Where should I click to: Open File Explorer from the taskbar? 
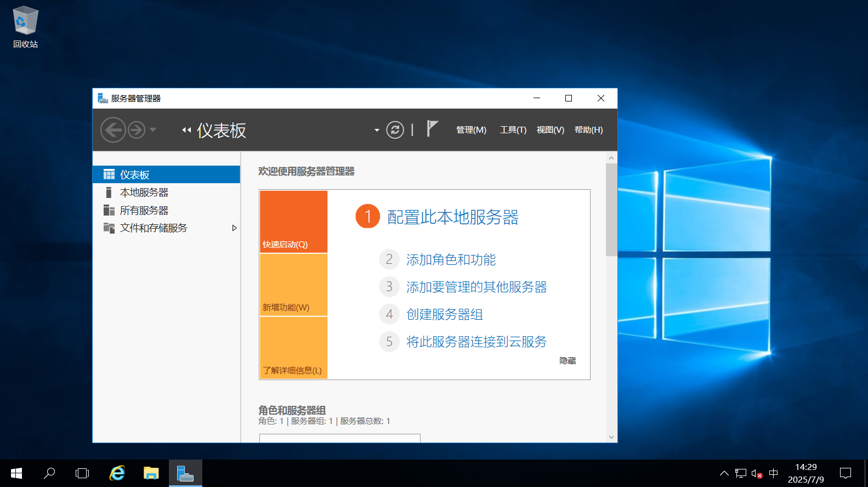click(x=151, y=473)
